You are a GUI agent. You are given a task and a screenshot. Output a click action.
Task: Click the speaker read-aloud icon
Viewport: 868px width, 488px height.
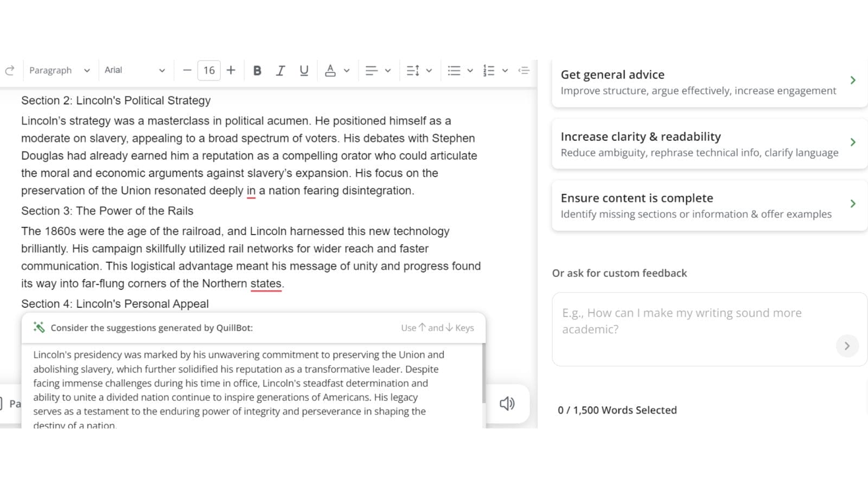[507, 403]
